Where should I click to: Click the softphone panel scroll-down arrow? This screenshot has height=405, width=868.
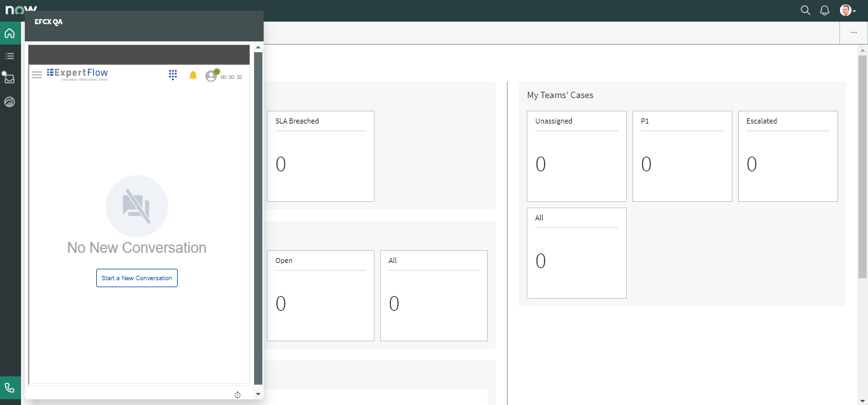pos(258,394)
